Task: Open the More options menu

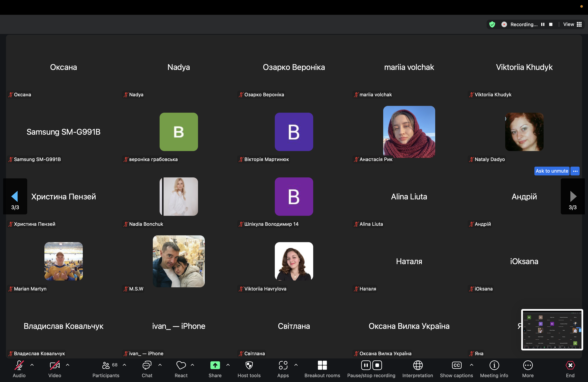Action: pyautogui.click(x=528, y=365)
